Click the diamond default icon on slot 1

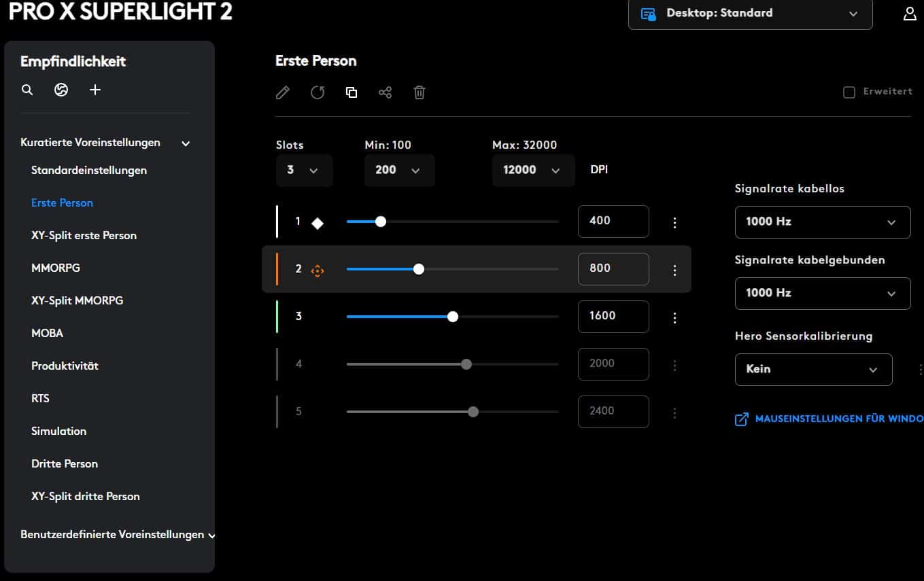(318, 223)
